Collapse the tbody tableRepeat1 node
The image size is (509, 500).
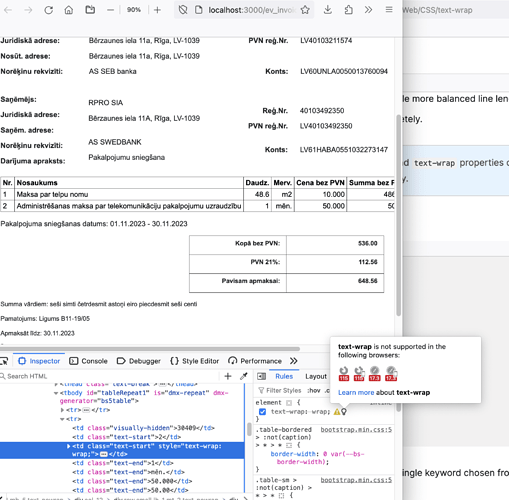[56, 393]
